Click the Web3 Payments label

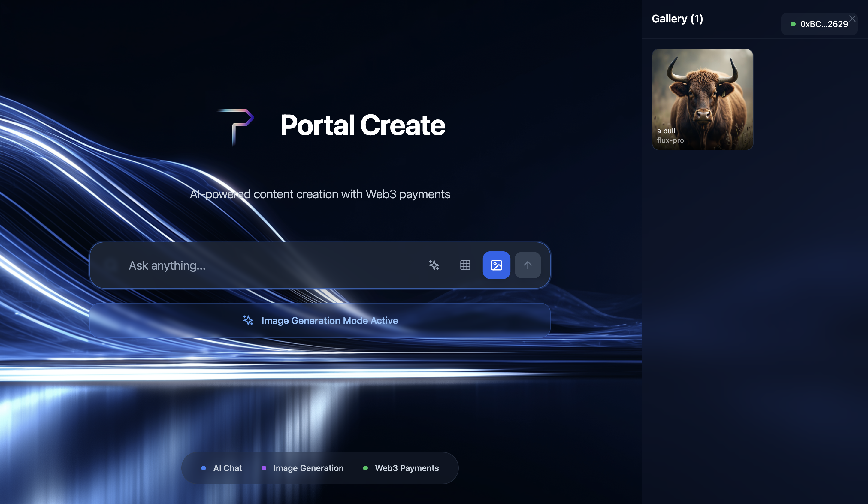pyautogui.click(x=407, y=468)
